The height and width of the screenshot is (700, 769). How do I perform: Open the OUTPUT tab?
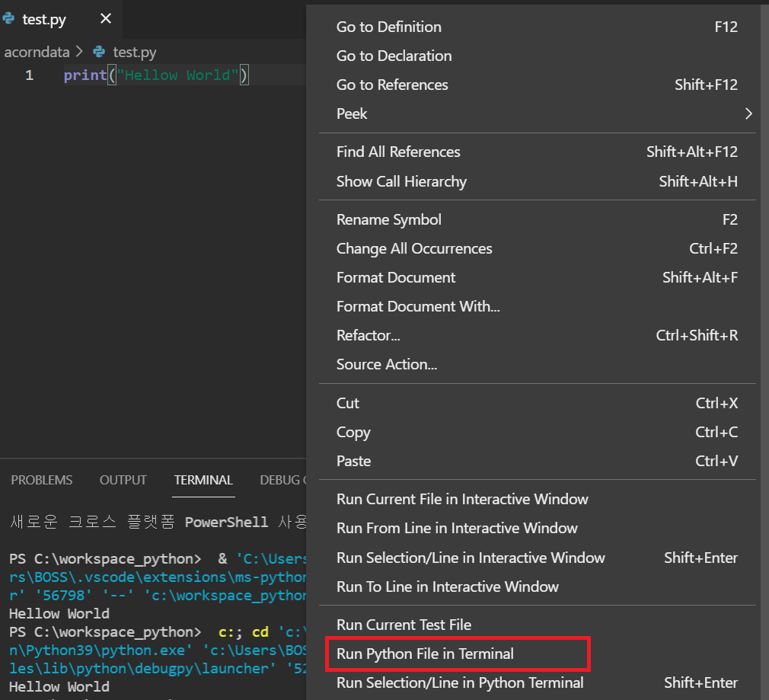pyautogui.click(x=123, y=480)
